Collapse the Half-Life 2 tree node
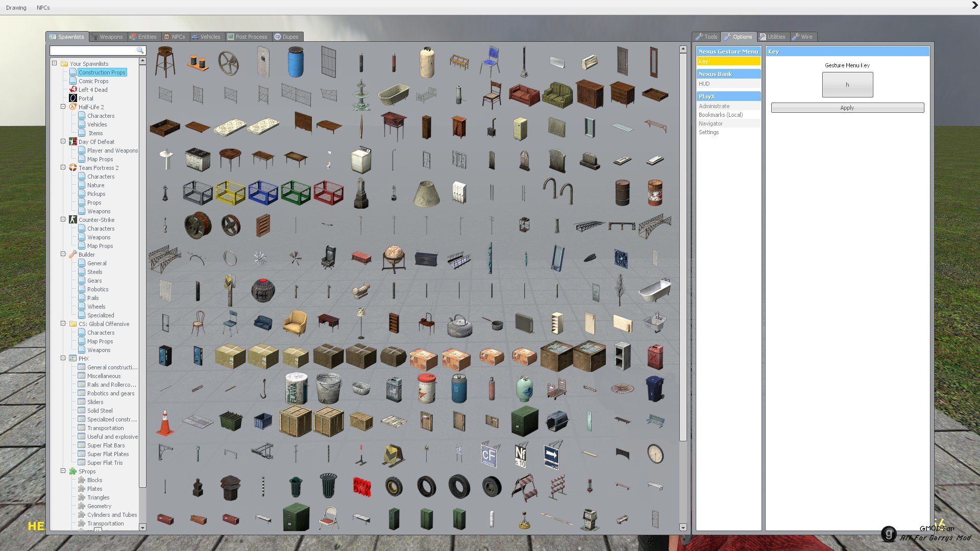 pos(63,107)
